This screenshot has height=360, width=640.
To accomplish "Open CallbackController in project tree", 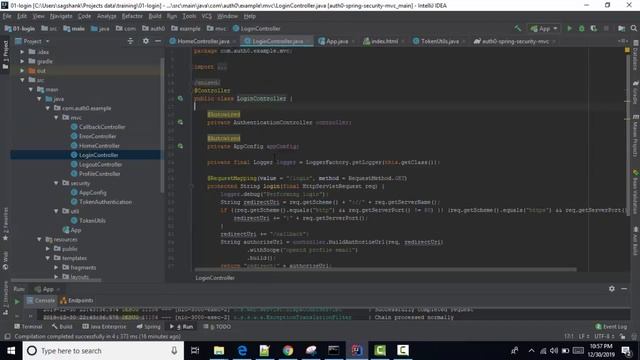I will pyautogui.click(x=98, y=127).
